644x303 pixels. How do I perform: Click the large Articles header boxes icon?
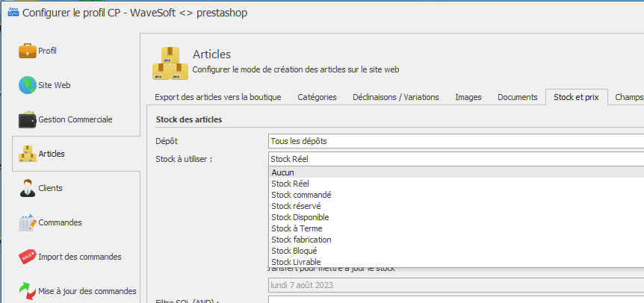click(170, 63)
